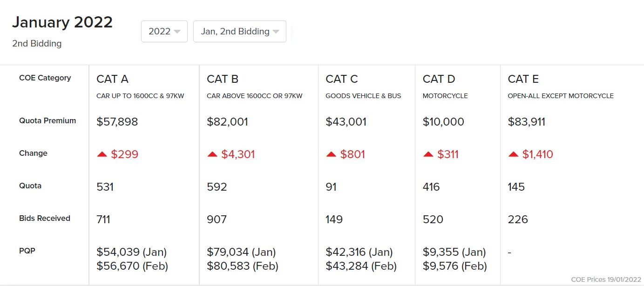Click the COE Prices 19/01/2022 watermark link
This screenshot has width=644, height=286.
606,279
